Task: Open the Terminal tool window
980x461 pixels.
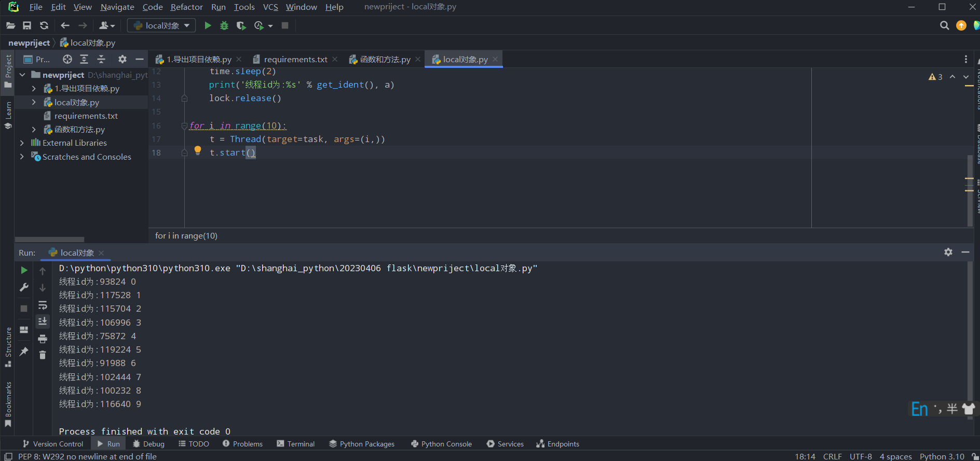Action: 295,444
